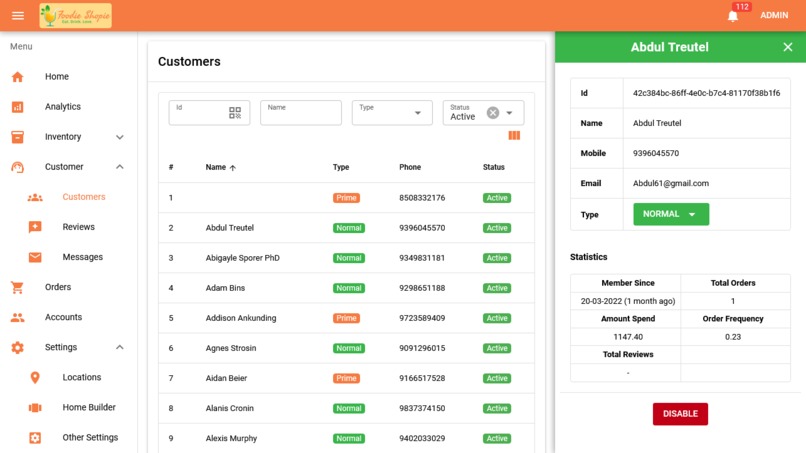806x453 pixels.
Task: Click the Foodie Shopie logo
Action: (x=76, y=15)
